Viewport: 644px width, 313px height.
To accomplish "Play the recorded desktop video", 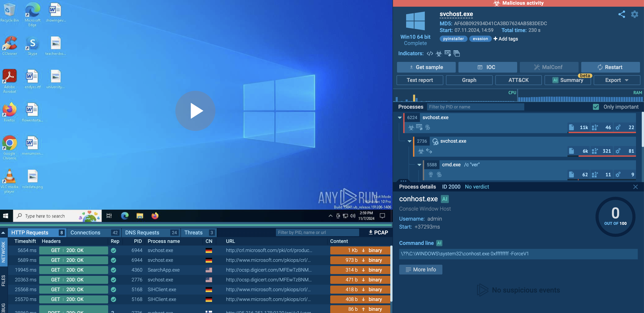I will point(195,111).
